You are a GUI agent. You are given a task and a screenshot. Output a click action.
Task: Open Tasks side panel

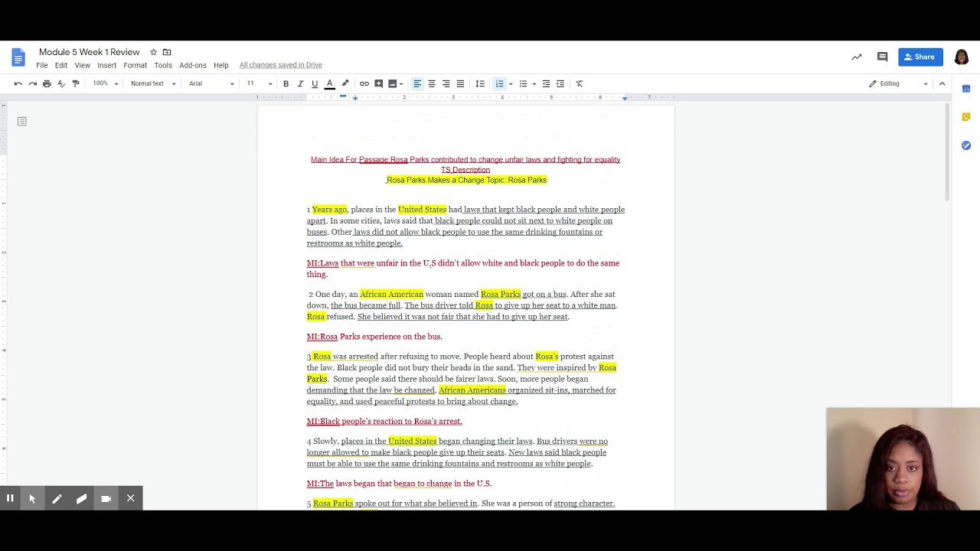click(x=966, y=145)
